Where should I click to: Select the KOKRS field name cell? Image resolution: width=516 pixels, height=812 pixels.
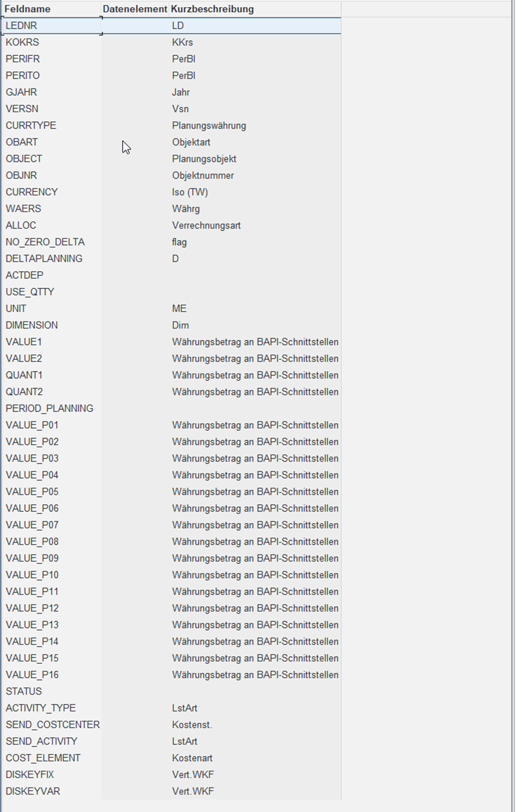point(52,42)
